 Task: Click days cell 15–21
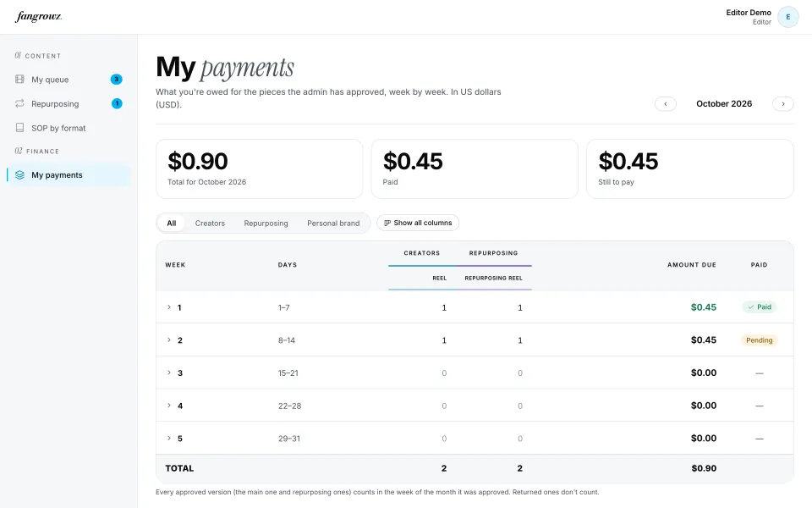[x=288, y=373]
